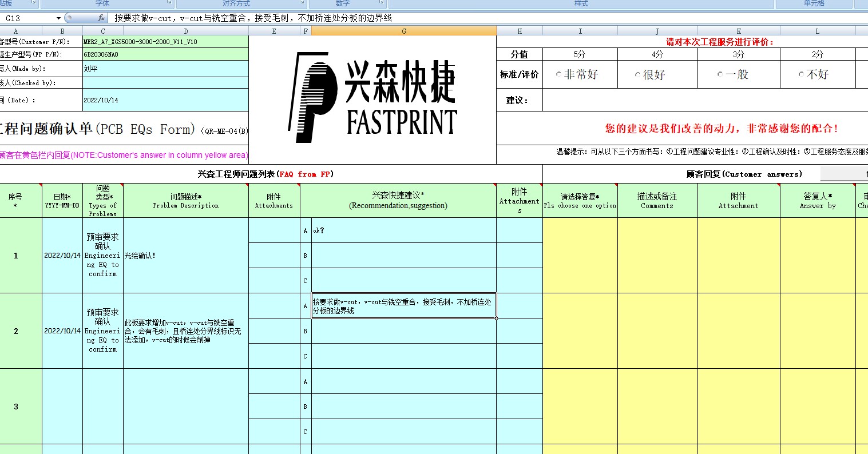Click option C suggestion cell in item 2

tap(404, 356)
